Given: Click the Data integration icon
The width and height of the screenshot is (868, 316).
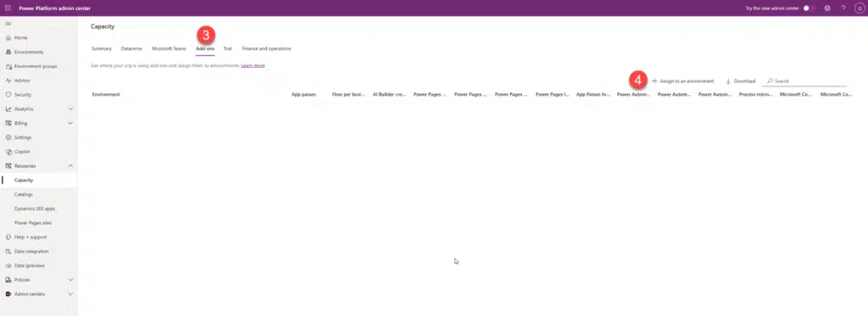Looking at the screenshot, I should tap(8, 252).
